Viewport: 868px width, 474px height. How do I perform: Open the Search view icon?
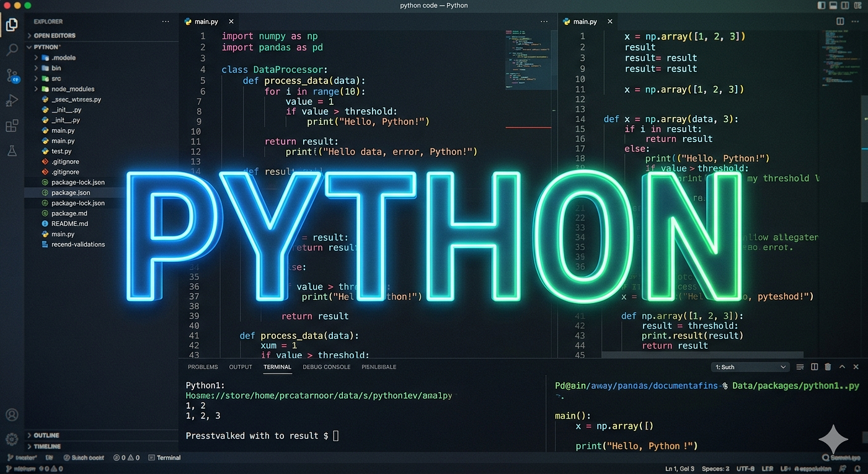12,50
